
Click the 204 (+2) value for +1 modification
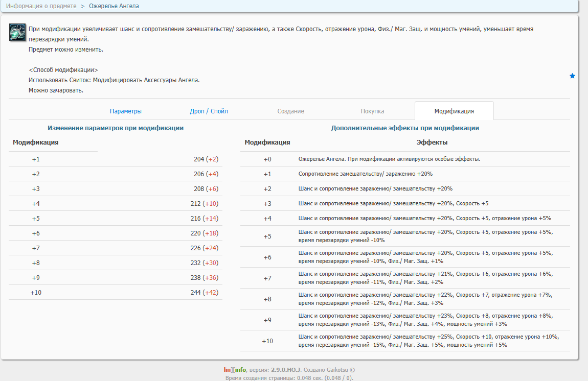pyautogui.click(x=206, y=159)
